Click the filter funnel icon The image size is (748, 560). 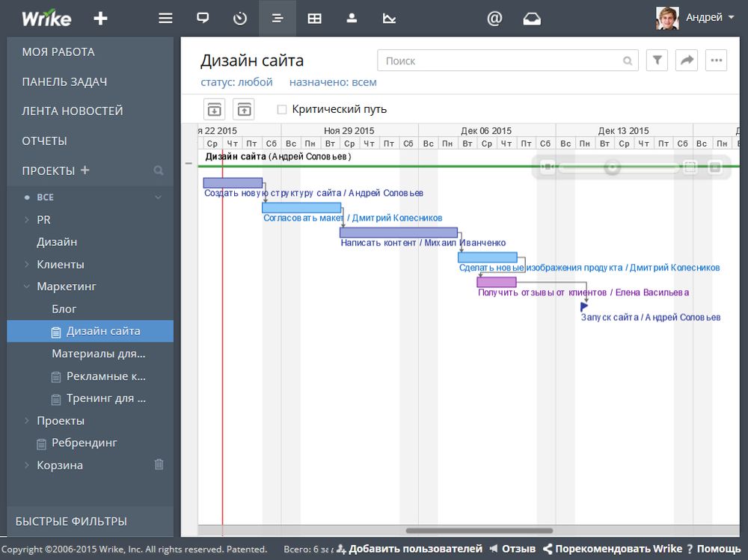coord(657,61)
